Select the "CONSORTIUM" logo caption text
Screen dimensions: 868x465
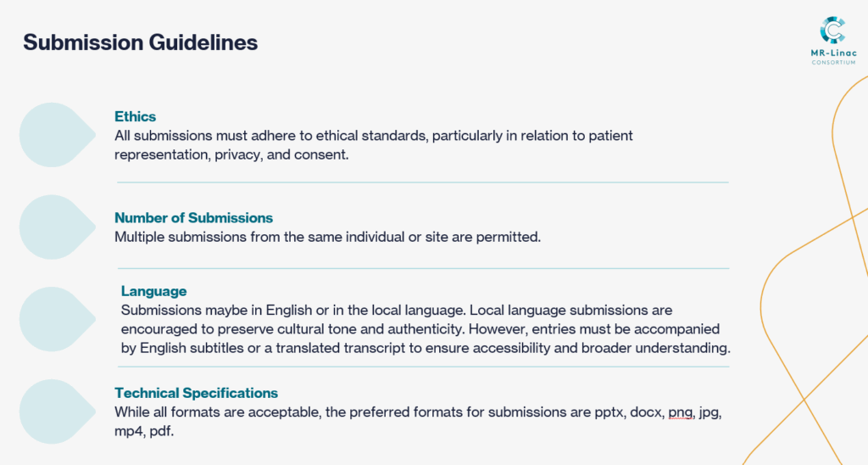click(x=832, y=63)
